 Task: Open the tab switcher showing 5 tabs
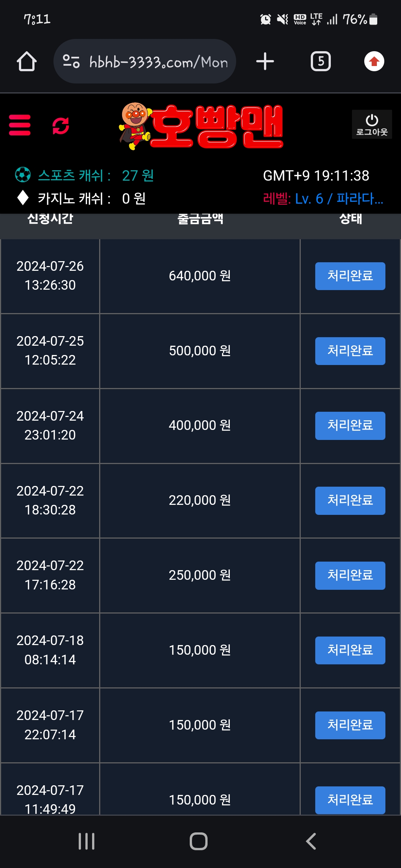320,61
